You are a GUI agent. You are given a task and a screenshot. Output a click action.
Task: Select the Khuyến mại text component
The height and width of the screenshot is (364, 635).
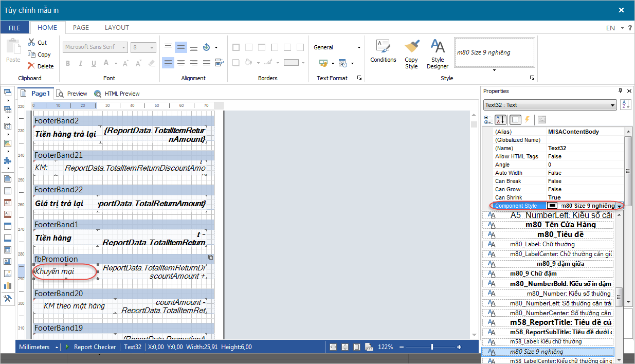click(65, 271)
